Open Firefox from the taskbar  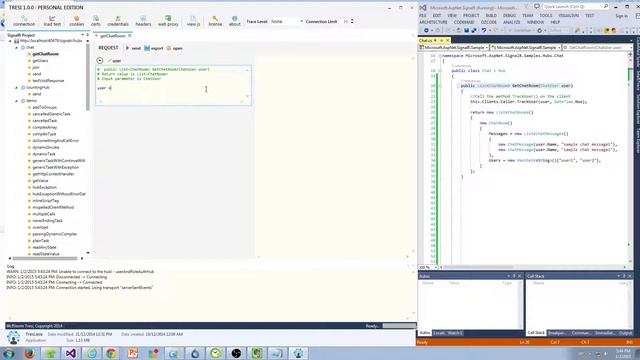pyautogui.click(x=29, y=353)
